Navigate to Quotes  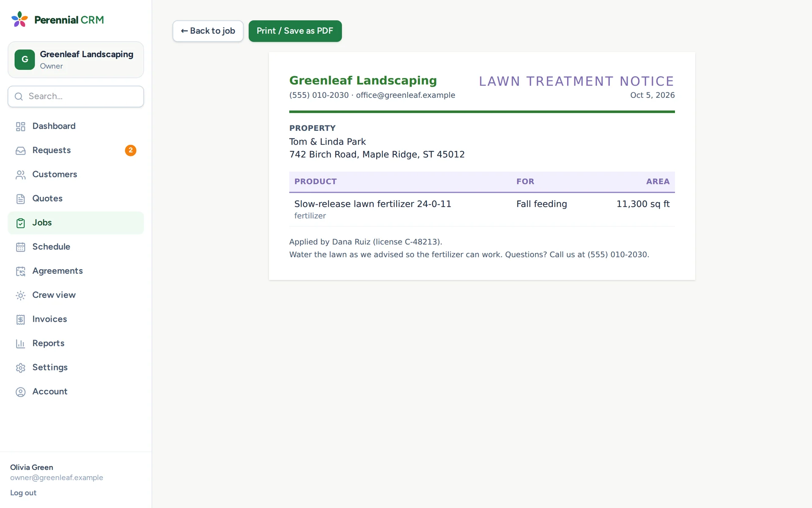[76, 199]
